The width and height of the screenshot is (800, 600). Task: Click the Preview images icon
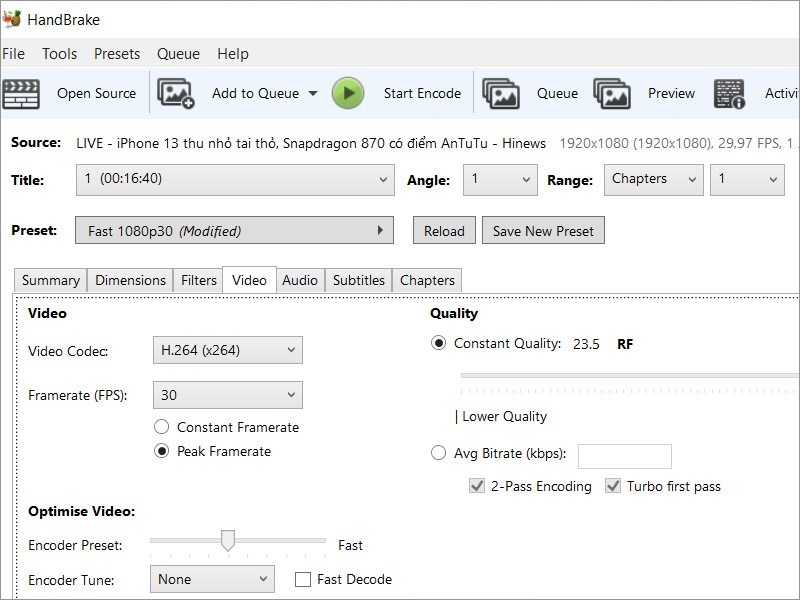612,94
